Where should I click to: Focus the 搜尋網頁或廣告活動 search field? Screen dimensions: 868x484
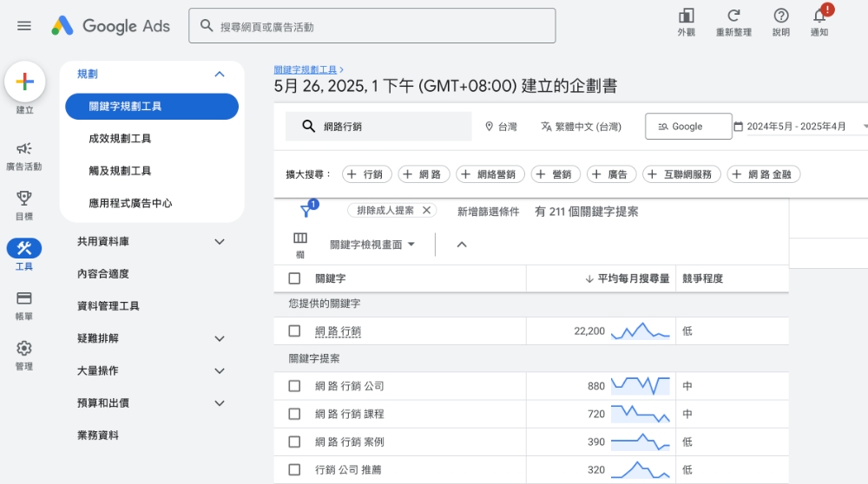(372, 26)
